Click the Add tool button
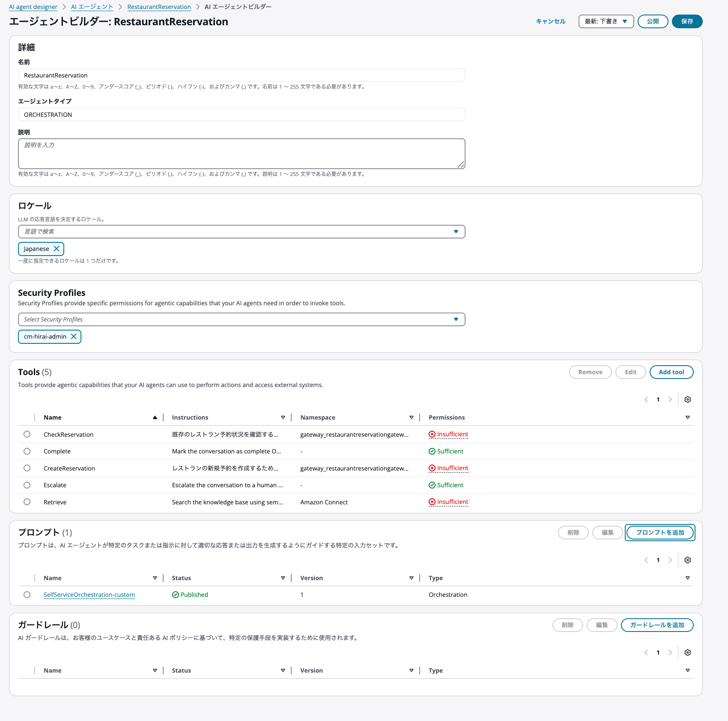This screenshot has height=721, width=728. click(x=671, y=372)
